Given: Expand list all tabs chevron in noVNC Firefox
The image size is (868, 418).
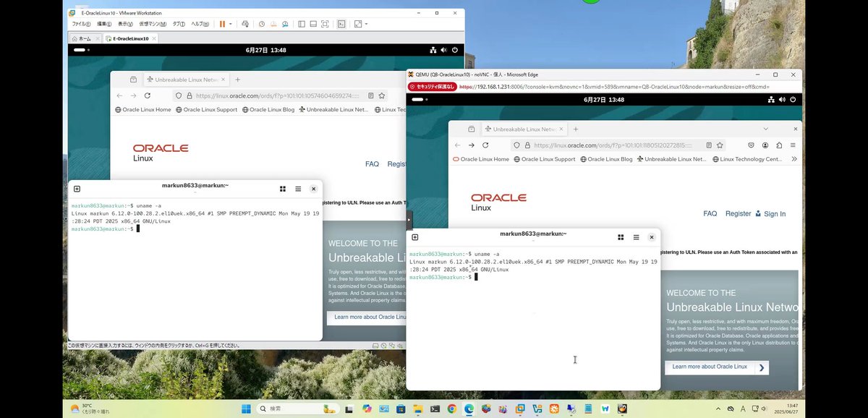Looking at the screenshot, I should point(765,129).
